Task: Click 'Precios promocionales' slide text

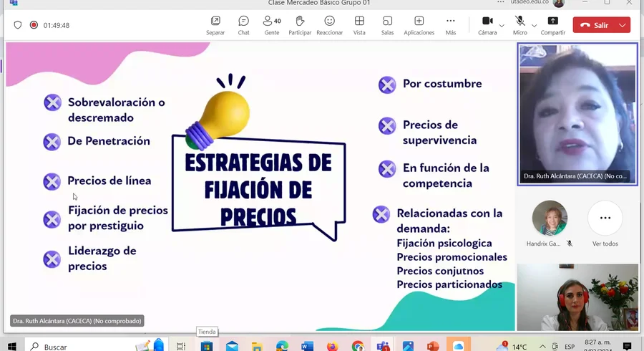Action: click(452, 257)
